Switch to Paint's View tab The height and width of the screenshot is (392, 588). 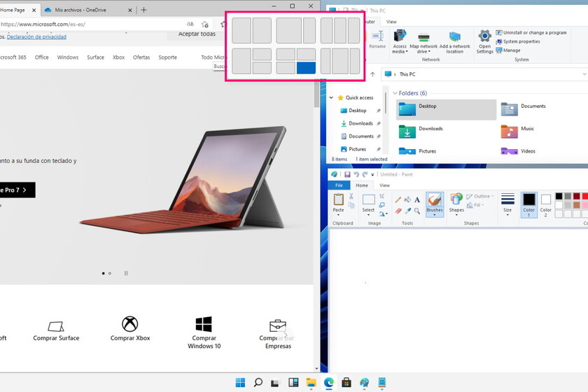coord(384,185)
